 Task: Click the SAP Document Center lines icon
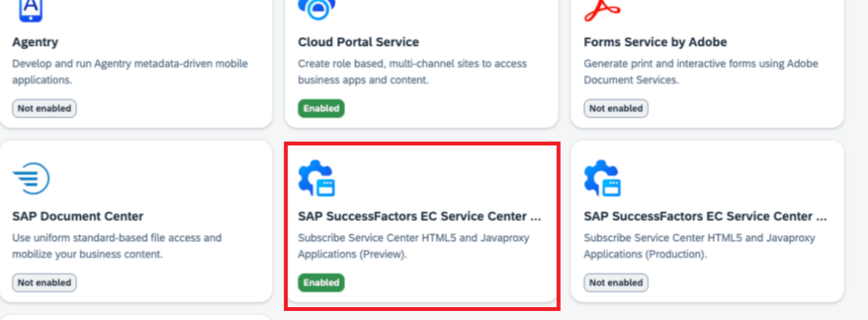[x=31, y=178]
